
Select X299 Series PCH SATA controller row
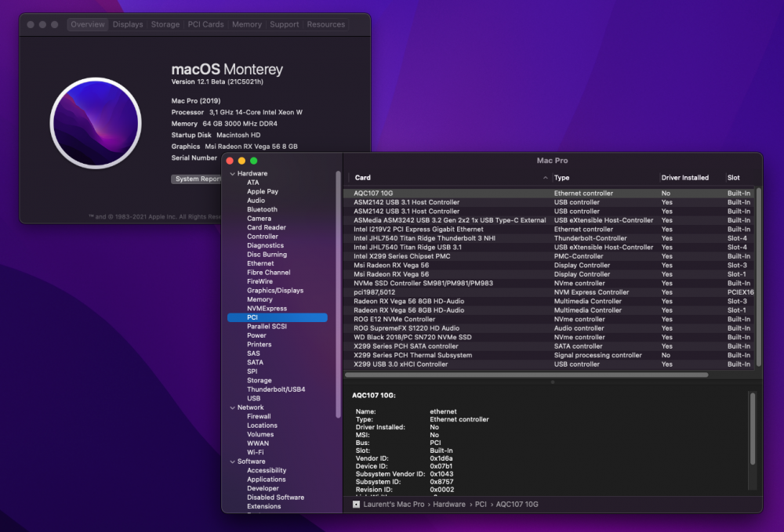(550, 346)
